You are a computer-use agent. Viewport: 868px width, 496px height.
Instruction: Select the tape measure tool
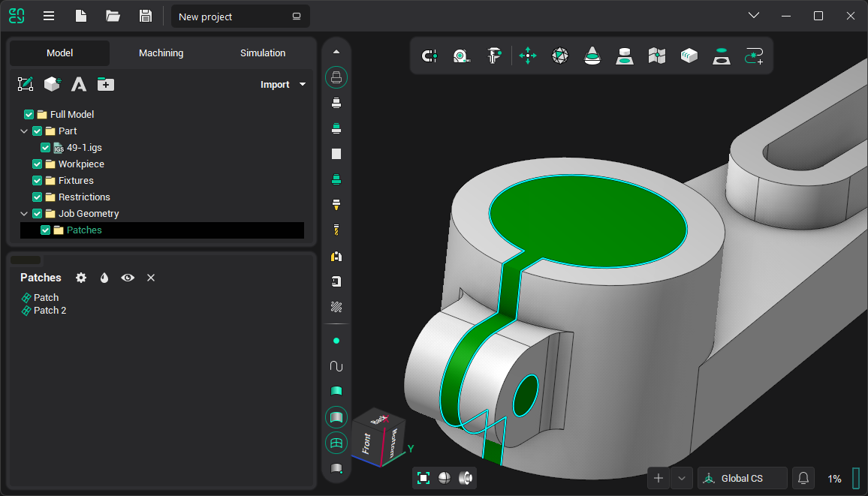click(x=461, y=56)
